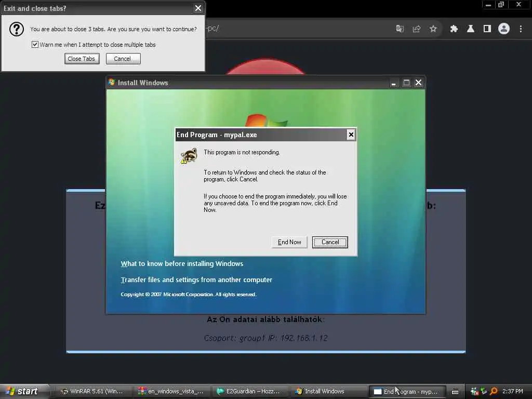Open What to know before installing Windows link

point(182,263)
